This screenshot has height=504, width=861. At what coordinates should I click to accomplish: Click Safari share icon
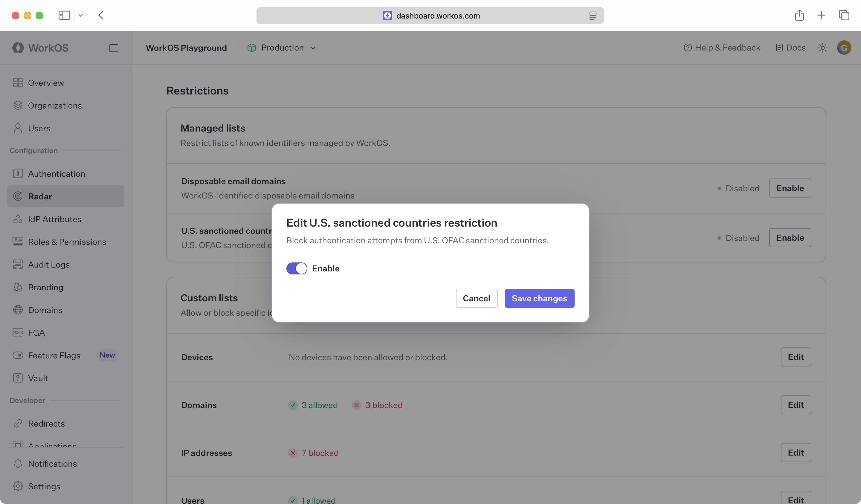point(799,15)
